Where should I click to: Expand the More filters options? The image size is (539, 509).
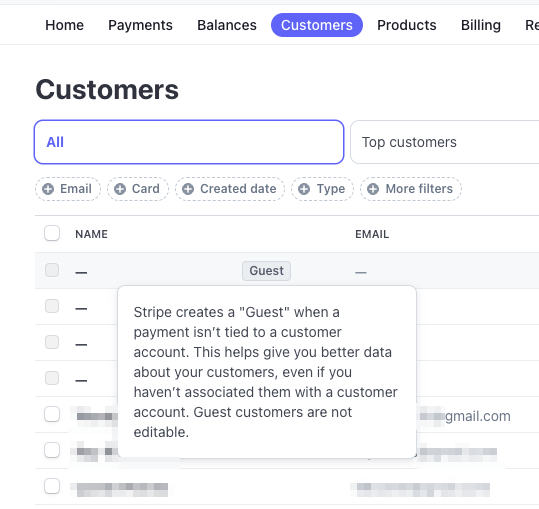tap(411, 189)
